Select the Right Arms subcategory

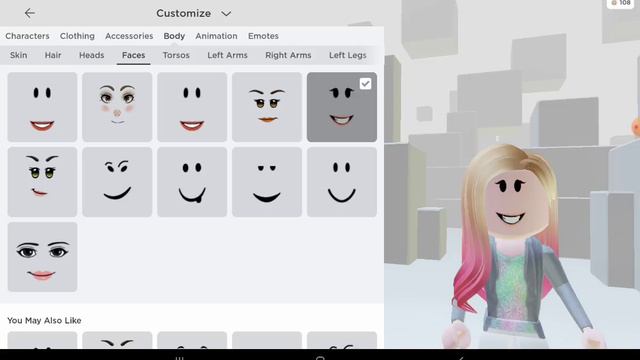288,55
